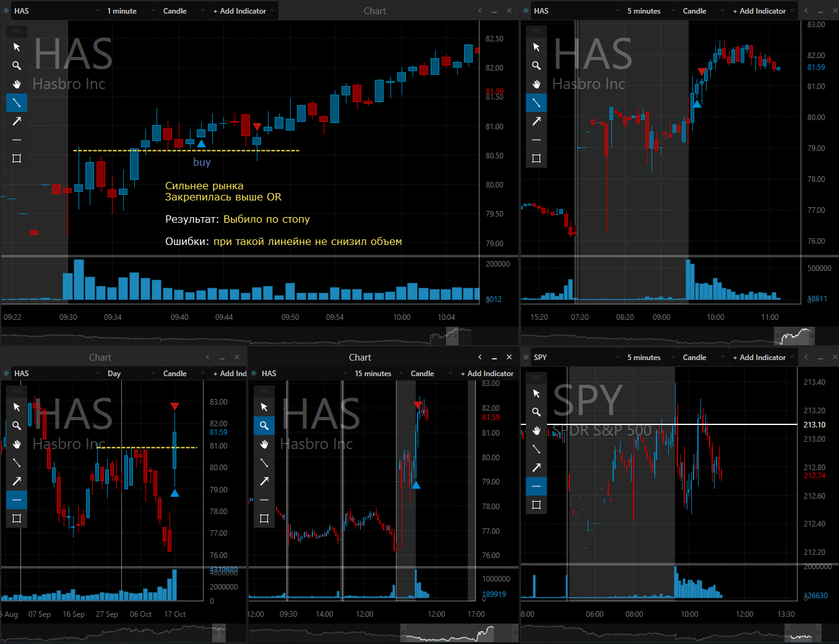839x644 pixels.
Task: Select hand pan tool in HAS 15 minutes chart
Action: click(x=264, y=444)
